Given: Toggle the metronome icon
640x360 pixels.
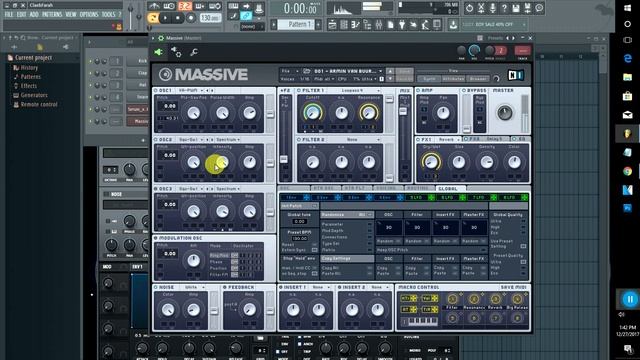Looking at the screenshot, I should point(154,6).
